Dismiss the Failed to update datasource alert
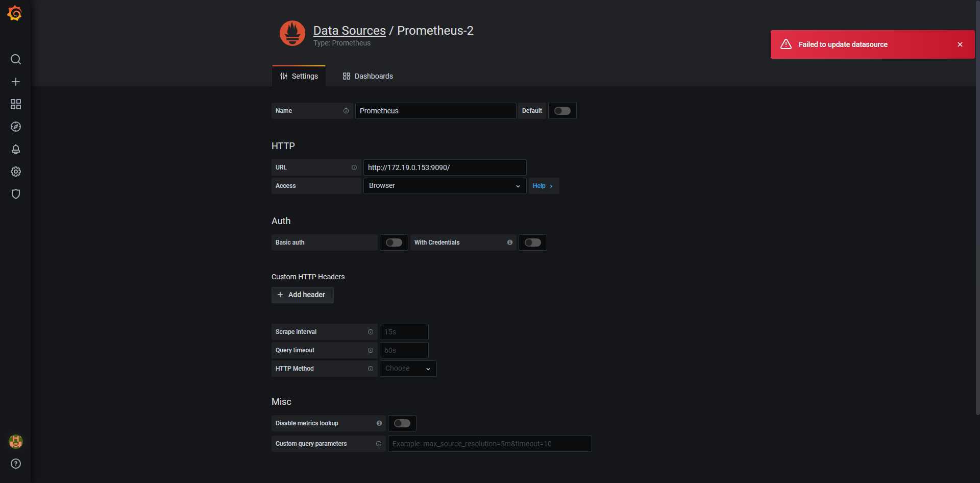Viewport: 980px width, 483px height. [960, 44]
